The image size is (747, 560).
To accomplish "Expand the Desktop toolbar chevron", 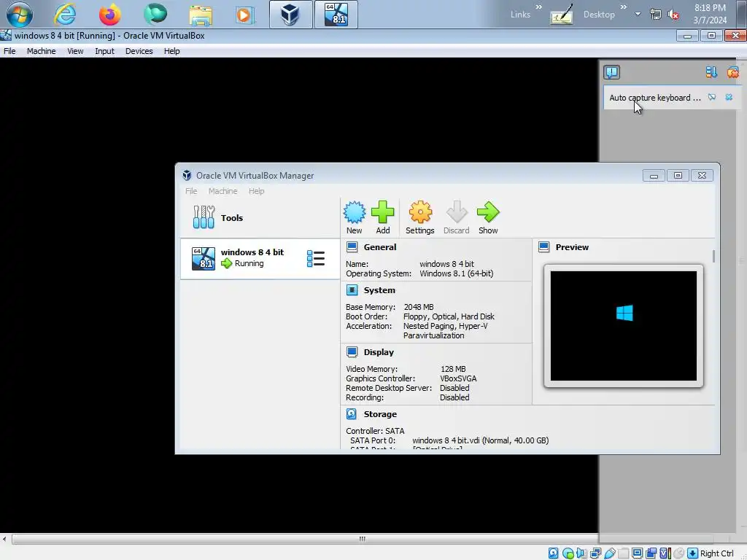I will click(x=624, y=7).
